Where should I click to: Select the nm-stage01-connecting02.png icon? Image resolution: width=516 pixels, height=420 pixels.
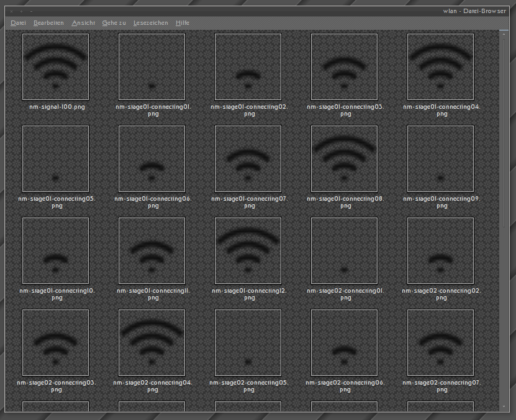pyautogui.click(x=248, y=66)
